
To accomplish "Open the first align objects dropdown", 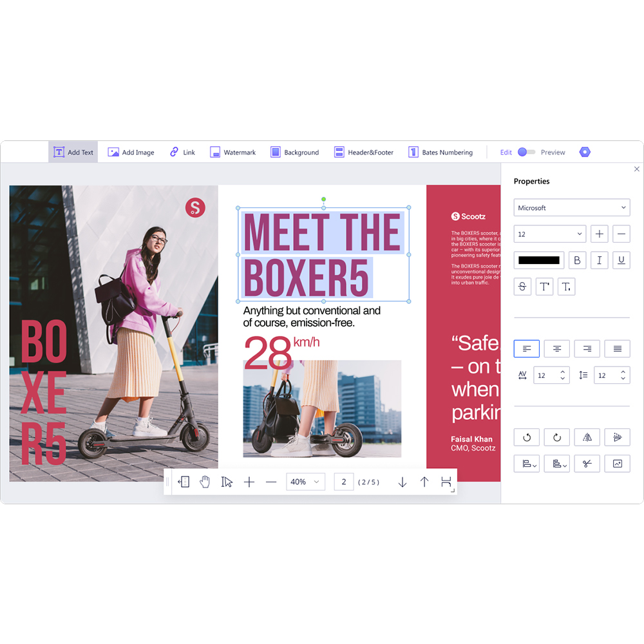I will coord(527,464).
